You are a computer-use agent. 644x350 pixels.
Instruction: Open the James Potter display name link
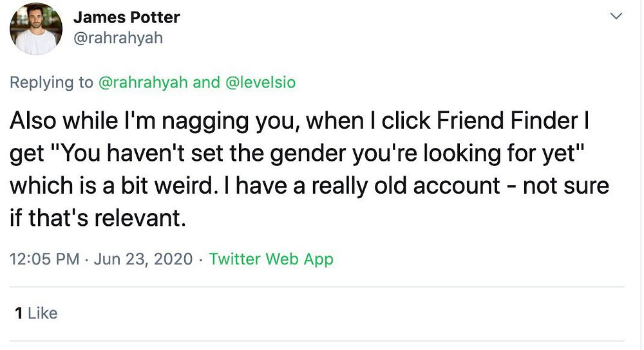point(126,17)
